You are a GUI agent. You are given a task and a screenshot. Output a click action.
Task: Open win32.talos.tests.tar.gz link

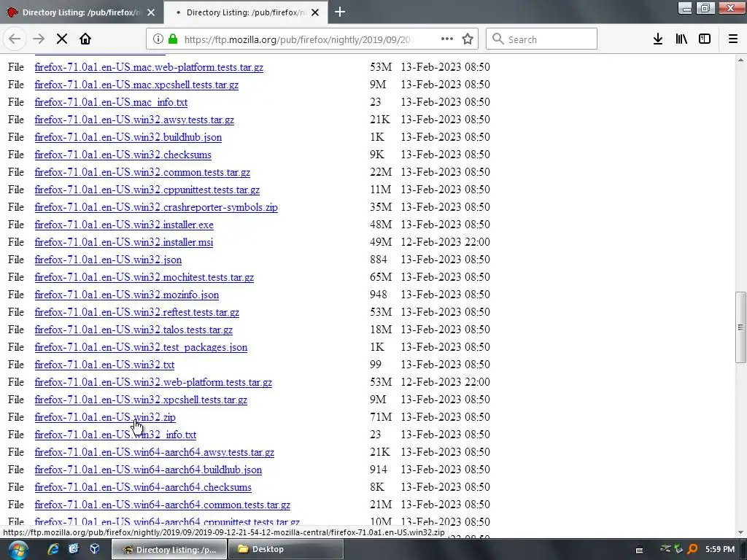click(134, 330)
